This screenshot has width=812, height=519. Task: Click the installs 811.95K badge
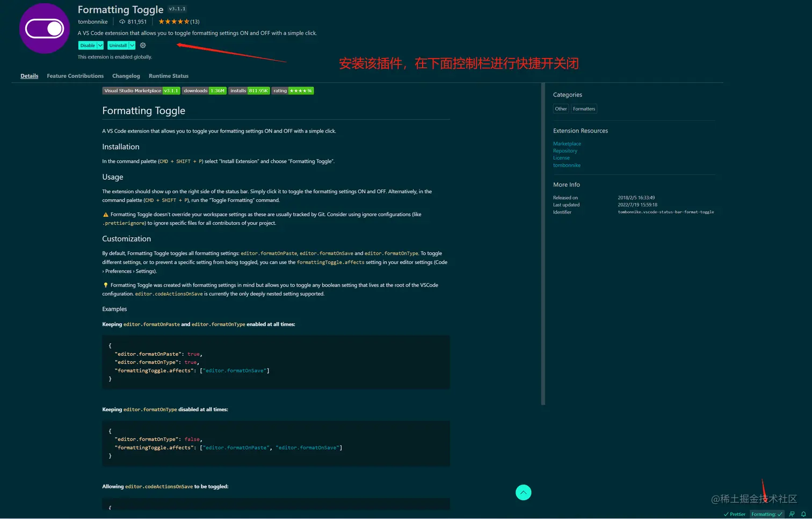tap(249, 91)
